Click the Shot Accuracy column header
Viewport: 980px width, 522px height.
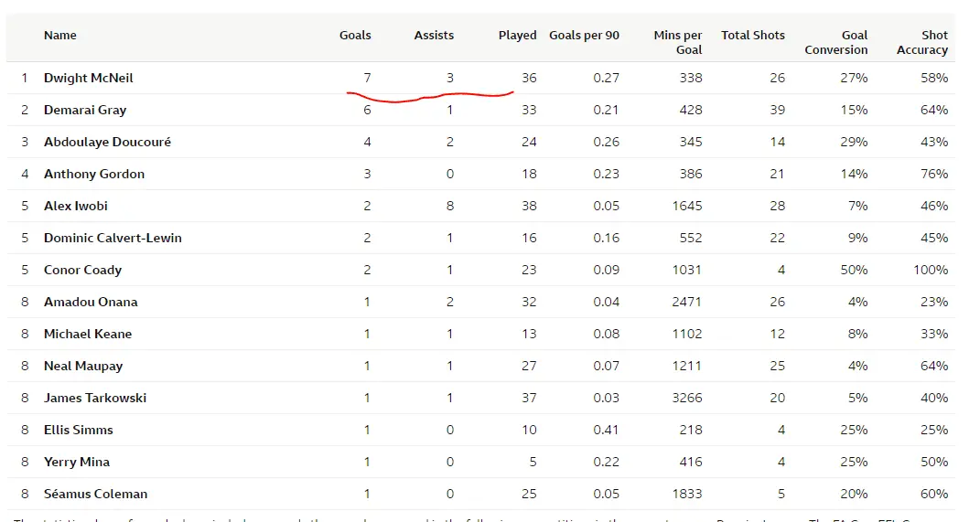[x=921, y=42]
